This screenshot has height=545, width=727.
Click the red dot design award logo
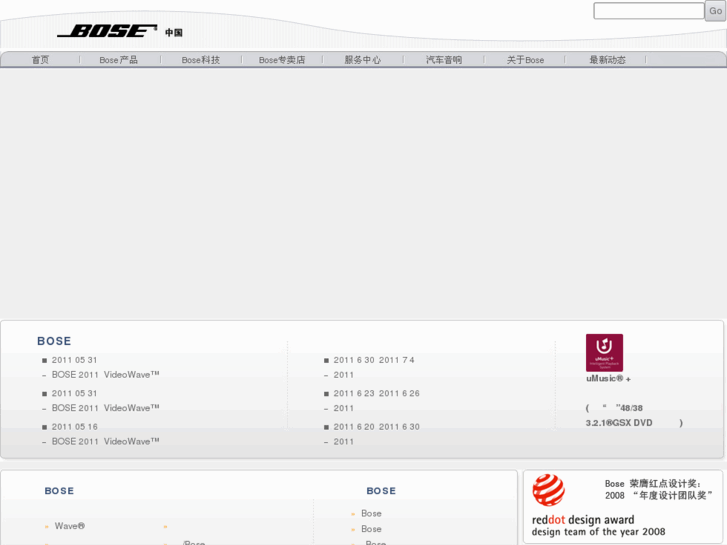(x=548, y=490)
